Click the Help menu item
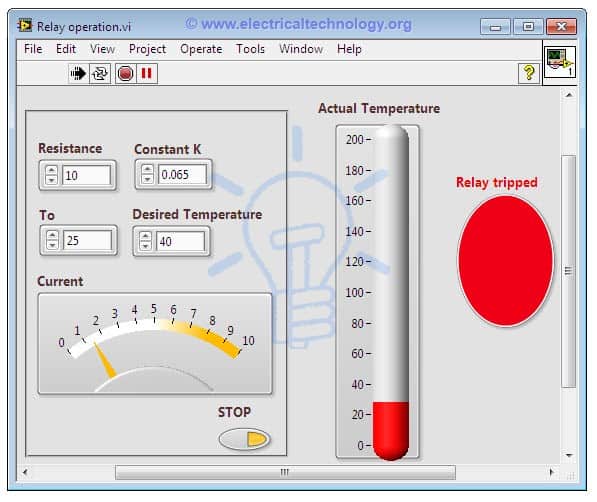The width and height of the screenshot is (597, 502). 349,49
